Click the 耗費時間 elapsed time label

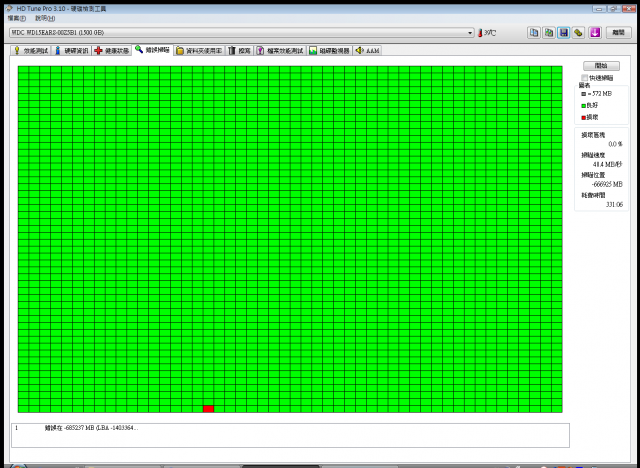[593, 195]
